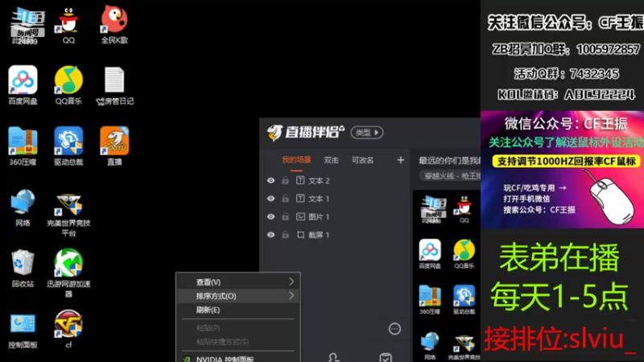Click the screen capture icon of 截屏 1

point(300,234)
